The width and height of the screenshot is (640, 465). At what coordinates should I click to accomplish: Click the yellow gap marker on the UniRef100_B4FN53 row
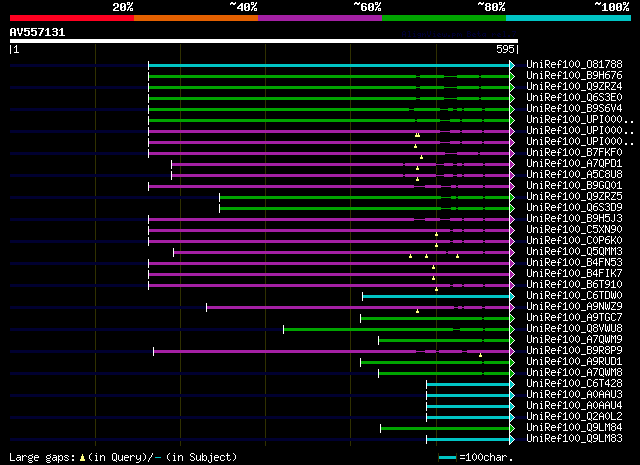(433, 267)
